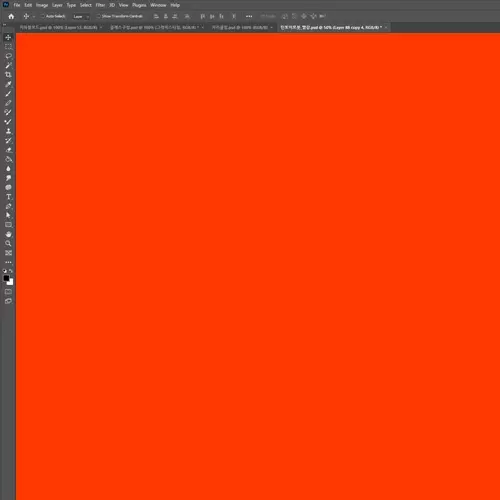Click the 3D camera scale mode icon
Image resolution: width=500 pixels, height=500 pixels.
[x=323, y=16]
